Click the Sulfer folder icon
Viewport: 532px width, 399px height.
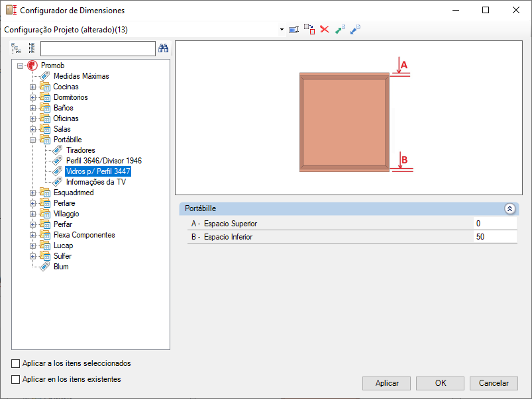45,256
